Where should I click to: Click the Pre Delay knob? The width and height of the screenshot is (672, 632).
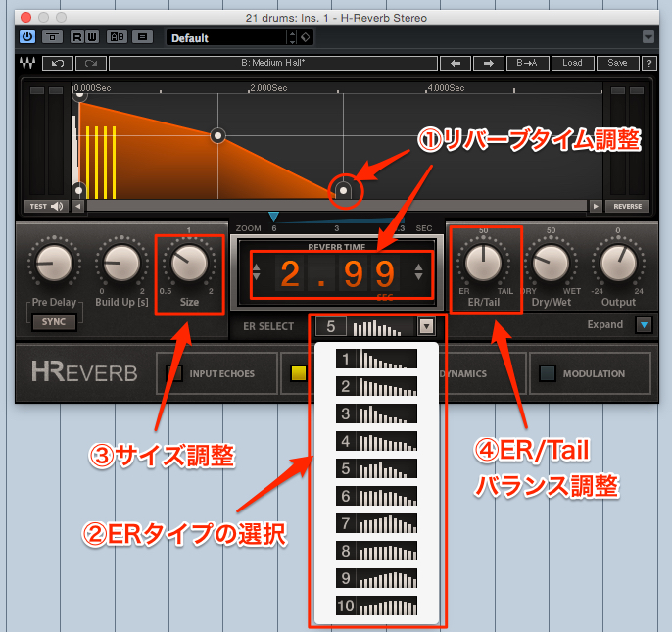click(54, 263)
